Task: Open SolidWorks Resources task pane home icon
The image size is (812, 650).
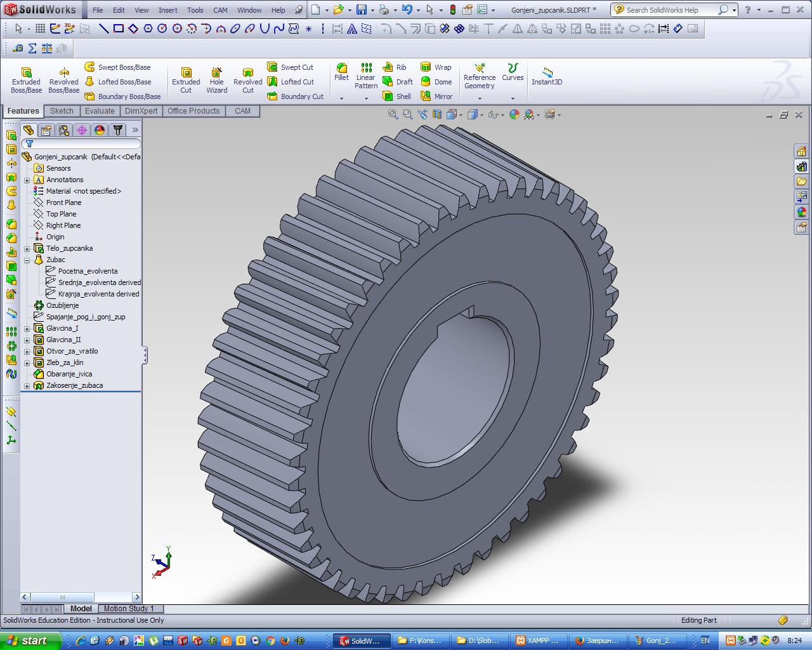Action: [802, 151]
